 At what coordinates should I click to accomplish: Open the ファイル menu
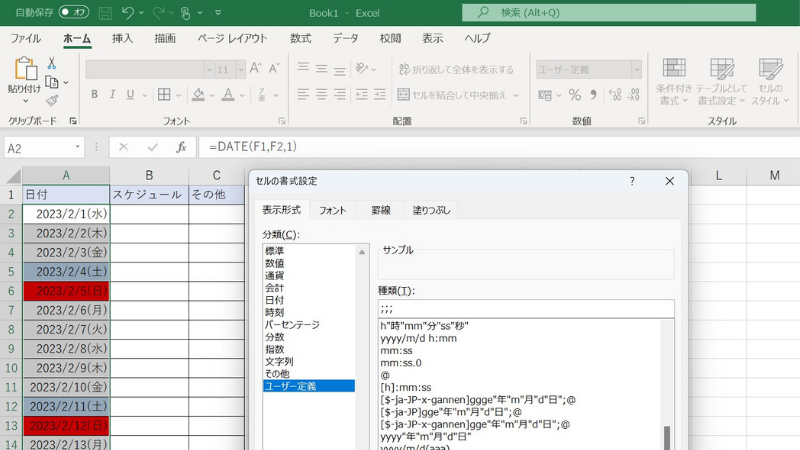point(26,38)
